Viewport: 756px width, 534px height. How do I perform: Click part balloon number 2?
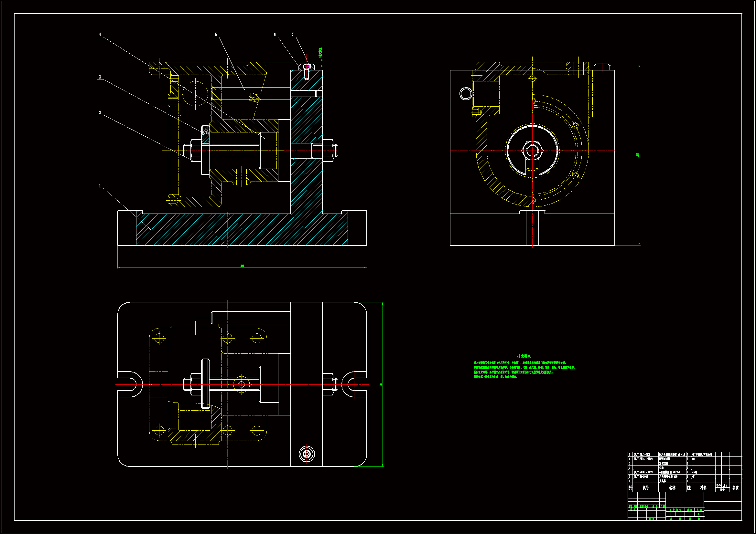(100, 113)
